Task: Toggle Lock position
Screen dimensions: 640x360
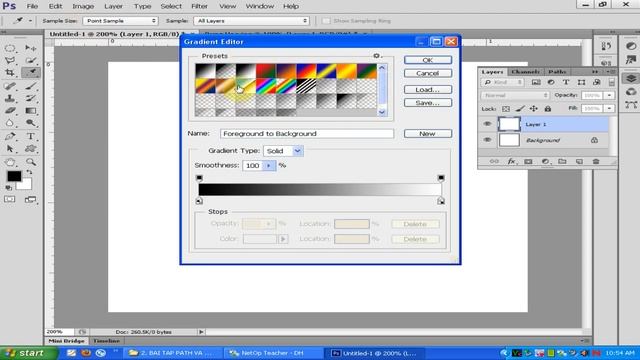Action: click(533, 109)
